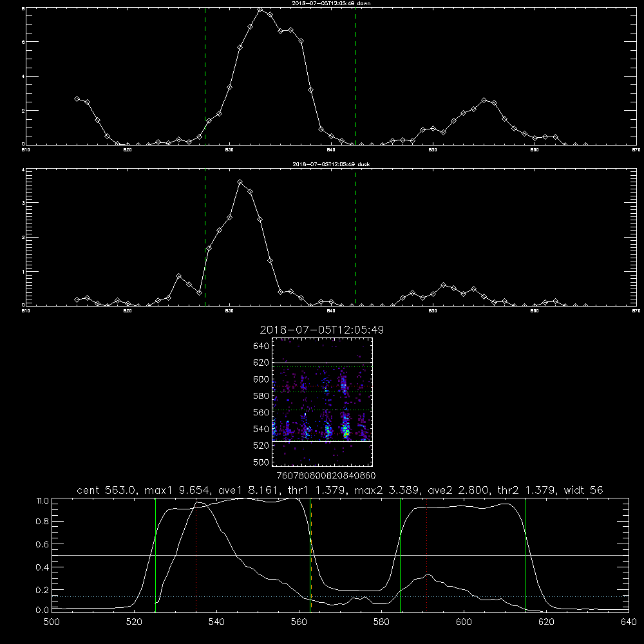Screen dimensions: 644x644
Task: Click the upper white horizontal line in spectral image
Action: click(x=322, y=363)
